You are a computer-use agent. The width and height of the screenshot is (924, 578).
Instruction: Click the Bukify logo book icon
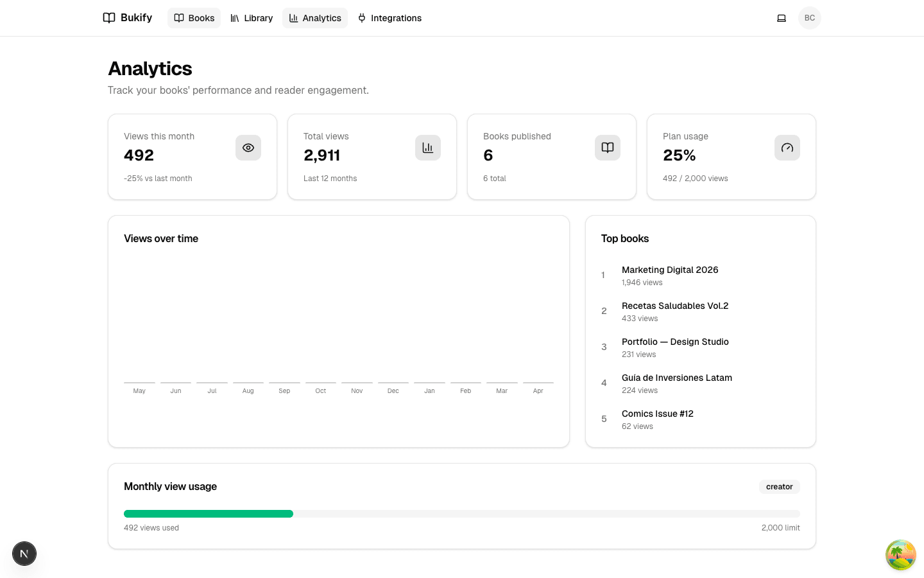109,17
